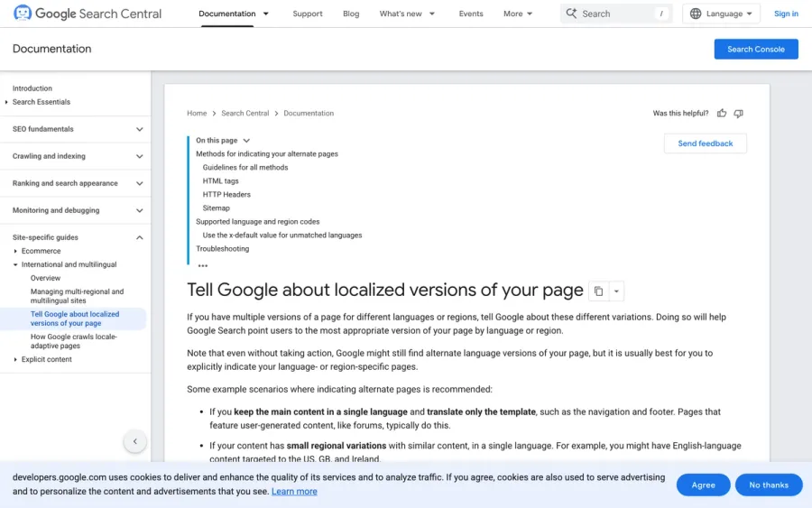
Task: Click the globe icon in Language selector
Action: click(696, 14)
